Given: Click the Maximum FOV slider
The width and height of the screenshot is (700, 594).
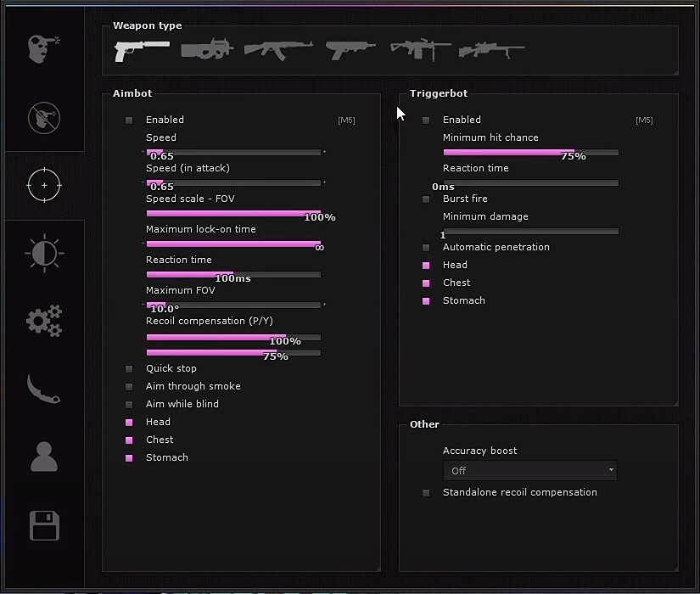Looking at the screenshot, I should coord(233,305).
